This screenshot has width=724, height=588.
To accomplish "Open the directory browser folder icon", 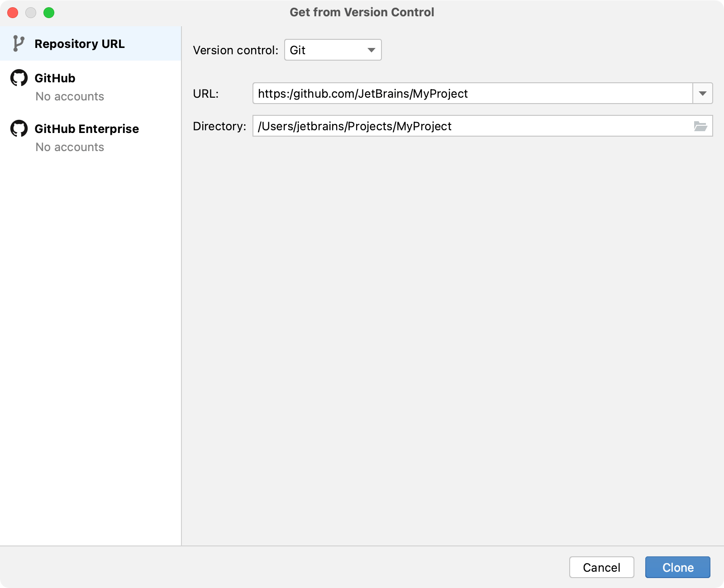I will 700,126.
